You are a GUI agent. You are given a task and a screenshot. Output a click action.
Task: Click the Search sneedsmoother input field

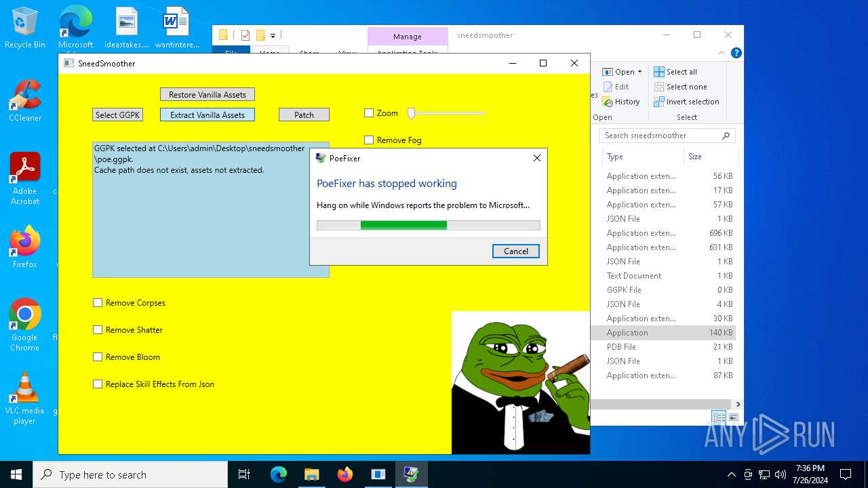(660, 136)
